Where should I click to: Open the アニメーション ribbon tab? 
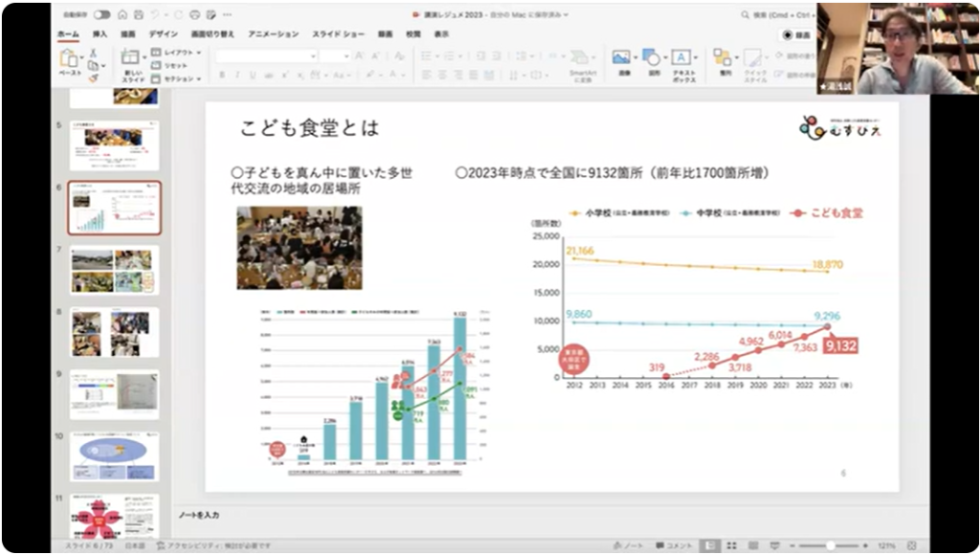[x=273, y=34]
